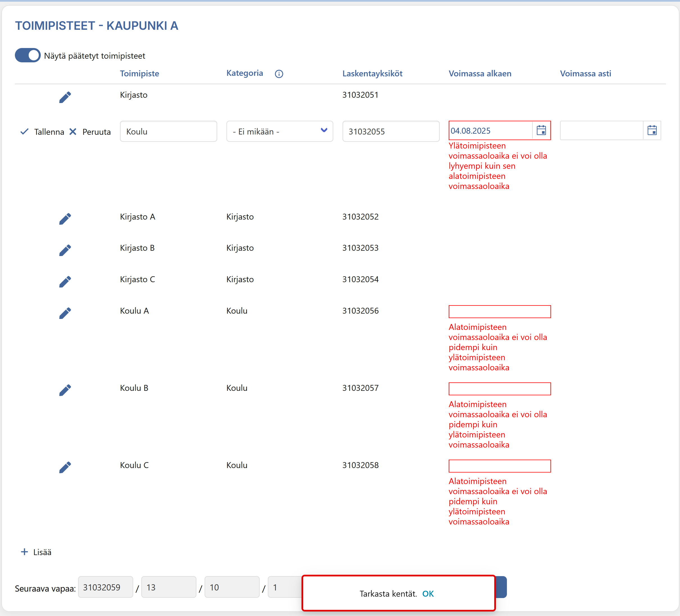Select the 31032053 cell
The width and height of the screenshot is (680, 616).
pyautogui.click(x=361, y=248)
